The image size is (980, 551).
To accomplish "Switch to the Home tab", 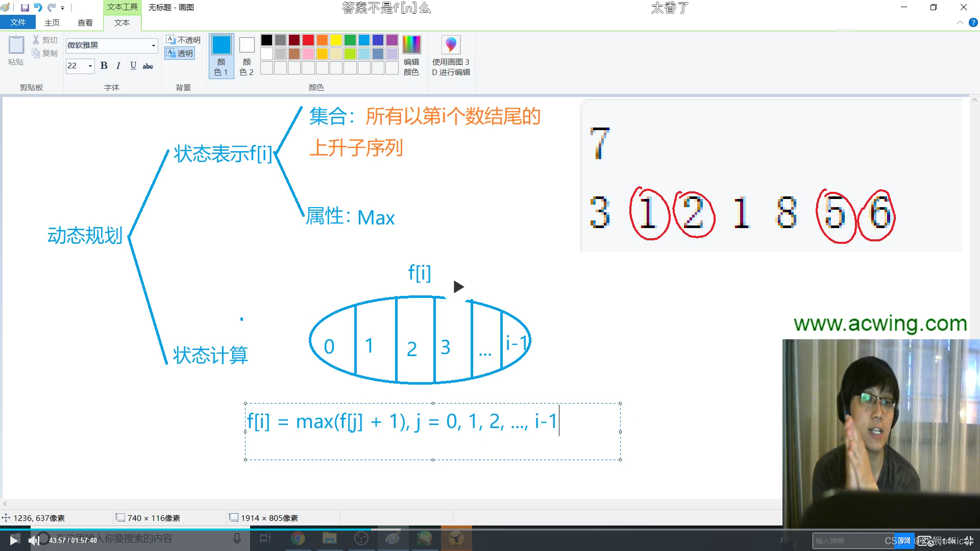I will (x=52, y=22).
